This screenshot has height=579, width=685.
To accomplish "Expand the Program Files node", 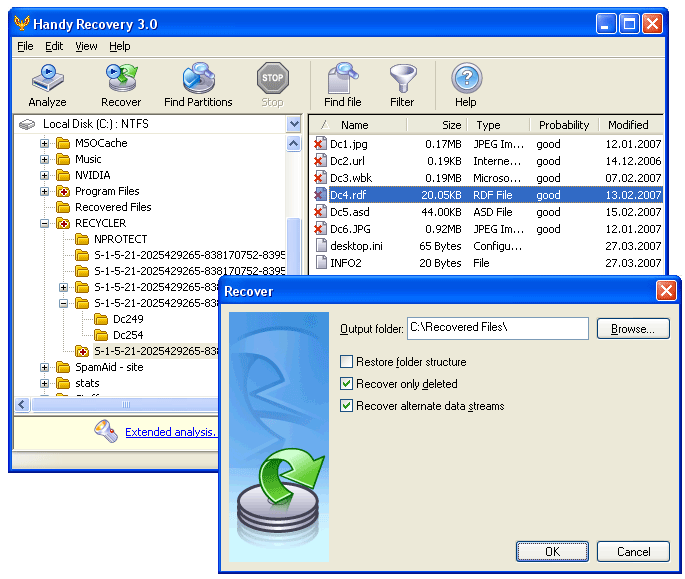I will pos(45,191).
